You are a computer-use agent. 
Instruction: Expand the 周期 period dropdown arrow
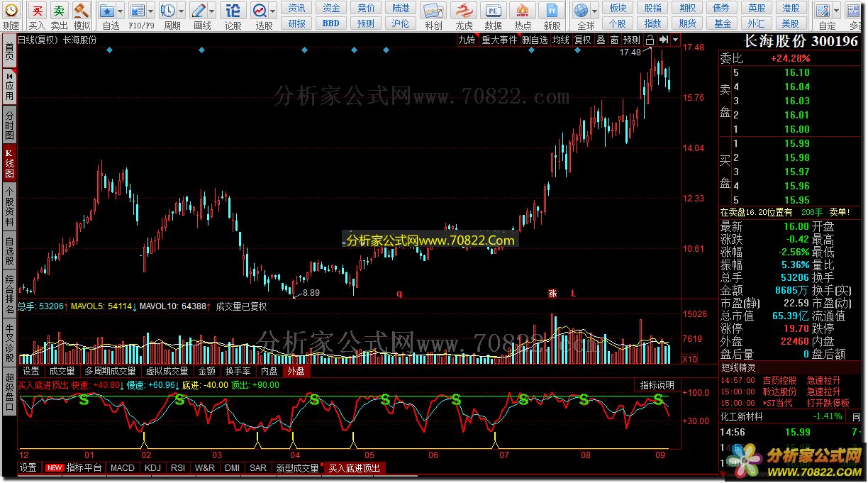tap(180, 11)
